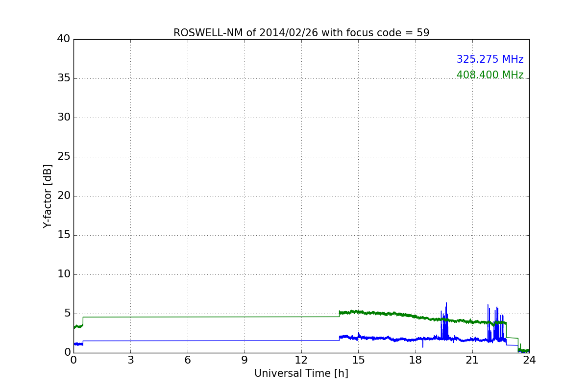Click y-axis tick label '20'
This screenshot has width=588, height=392.
click(64, 196)
